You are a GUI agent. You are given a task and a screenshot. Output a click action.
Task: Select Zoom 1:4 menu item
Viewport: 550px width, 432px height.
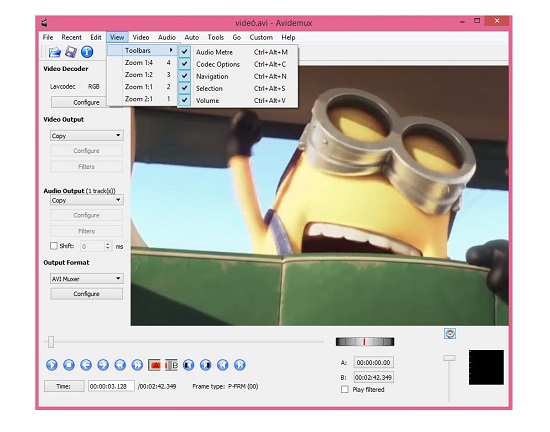pyautogui.click(x=143, y=62)
